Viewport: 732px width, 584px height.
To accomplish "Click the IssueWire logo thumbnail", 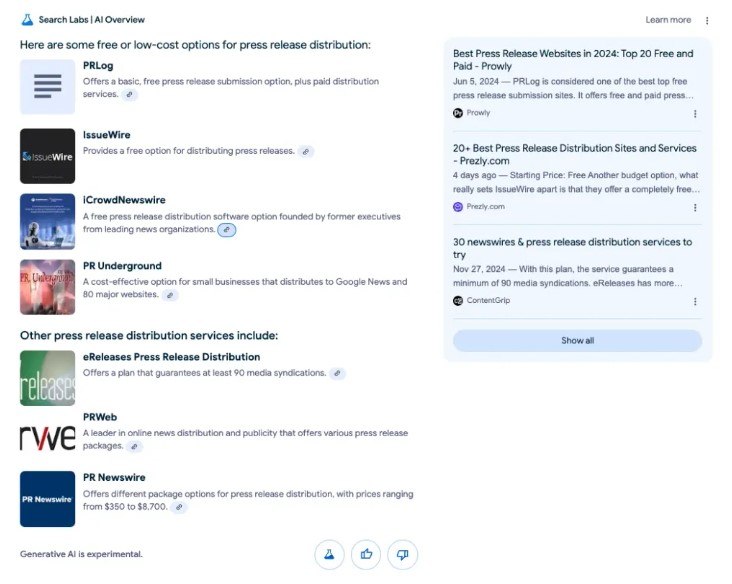I will (47, 156).
